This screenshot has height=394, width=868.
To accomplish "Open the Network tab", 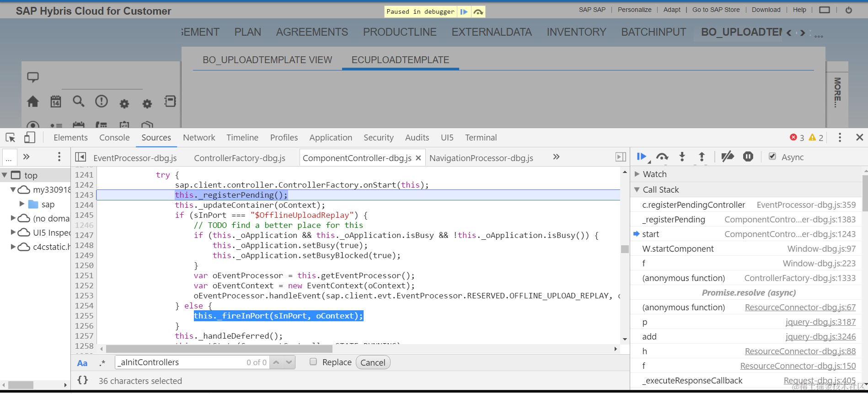I will (x=199, y=138).
